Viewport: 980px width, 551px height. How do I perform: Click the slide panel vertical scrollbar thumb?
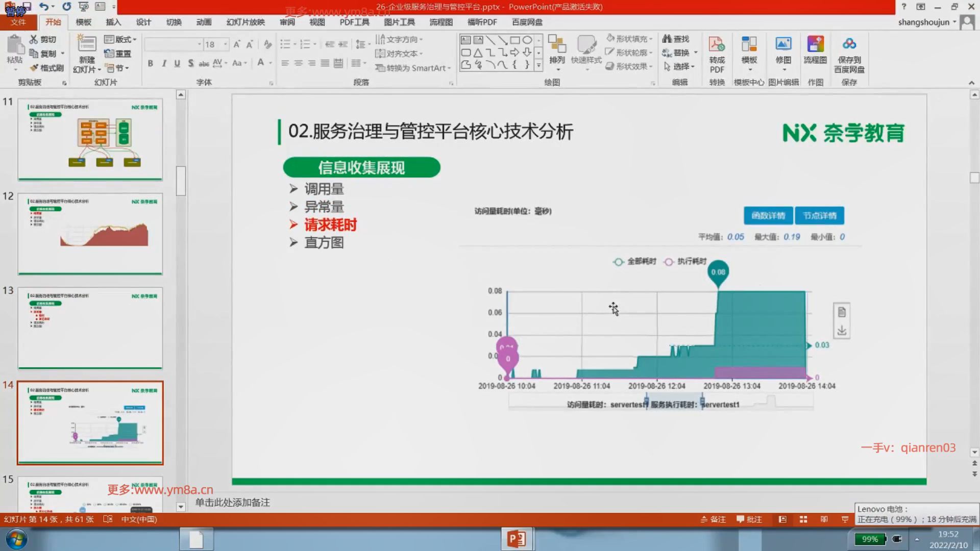pyautogui.click(x=181, y=181)
